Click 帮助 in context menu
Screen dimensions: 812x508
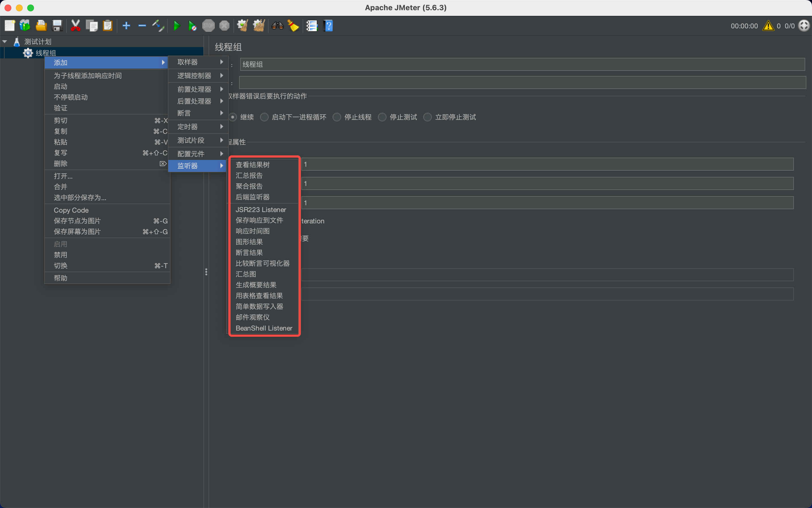[107, 278]
